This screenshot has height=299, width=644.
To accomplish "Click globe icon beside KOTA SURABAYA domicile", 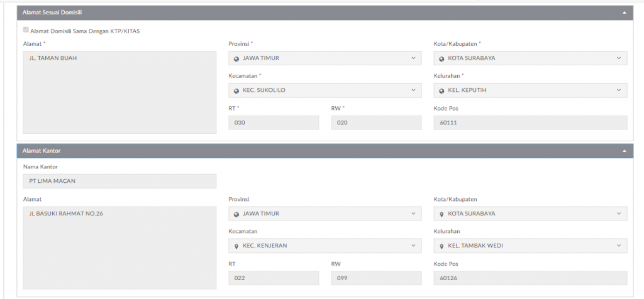I will pyautogui.click(x=441, y=58).
